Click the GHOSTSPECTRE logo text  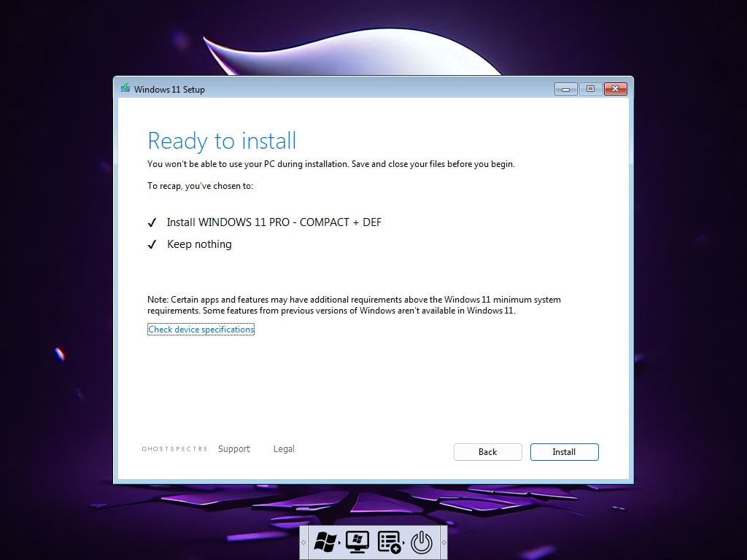tap(174, 449)
